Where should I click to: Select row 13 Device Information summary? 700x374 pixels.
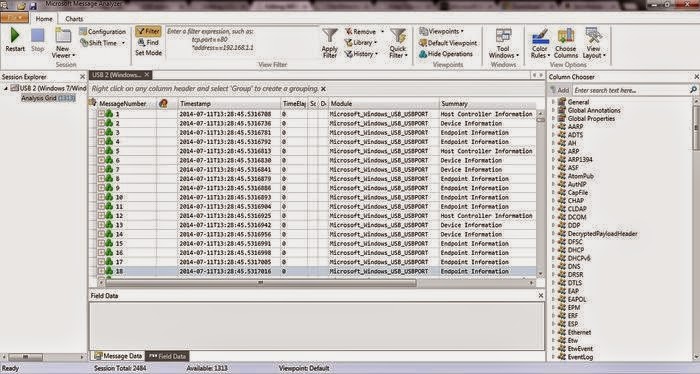(471, 225)
